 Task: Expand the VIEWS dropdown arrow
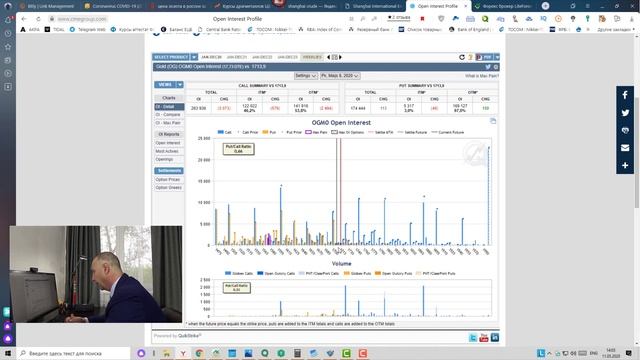(180, 84)
